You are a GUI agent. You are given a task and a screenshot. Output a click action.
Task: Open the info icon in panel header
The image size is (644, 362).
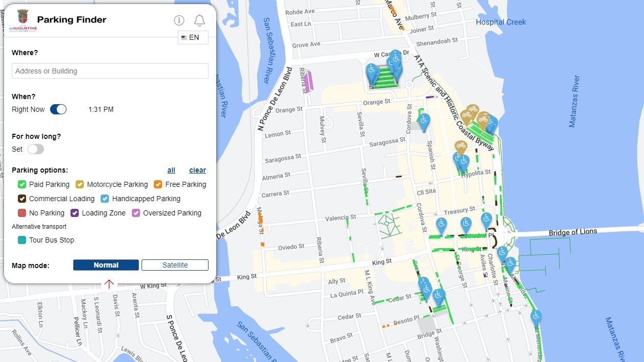(x=179, y=20)
